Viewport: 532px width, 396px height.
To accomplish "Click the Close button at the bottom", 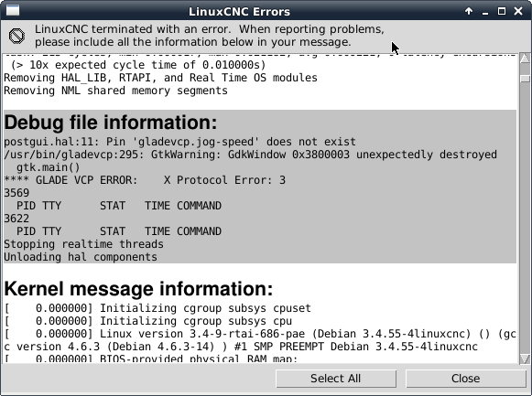I will point(465,379).
